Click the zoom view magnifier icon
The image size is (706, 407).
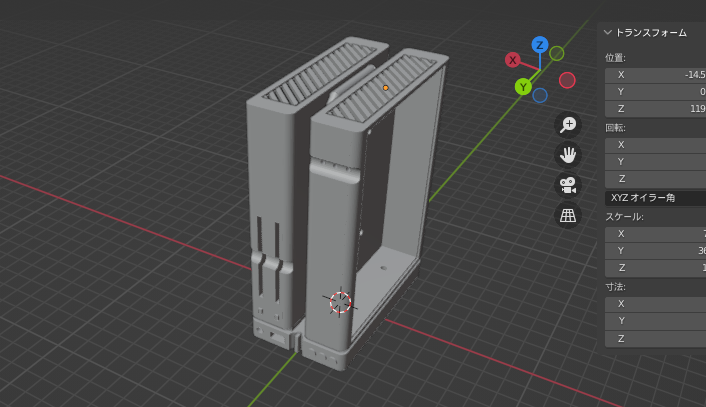(568, 125)
